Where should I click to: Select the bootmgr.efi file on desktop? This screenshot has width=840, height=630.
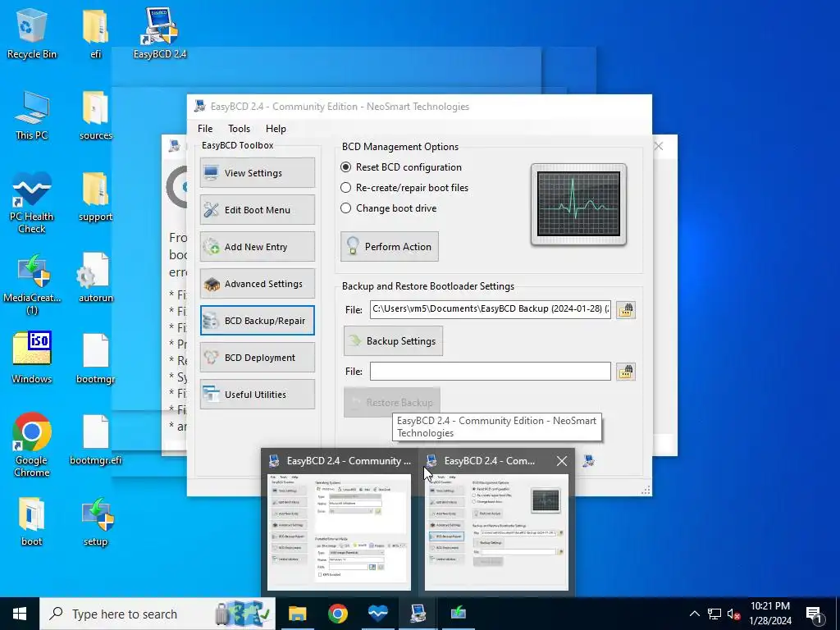pos(95,440)
